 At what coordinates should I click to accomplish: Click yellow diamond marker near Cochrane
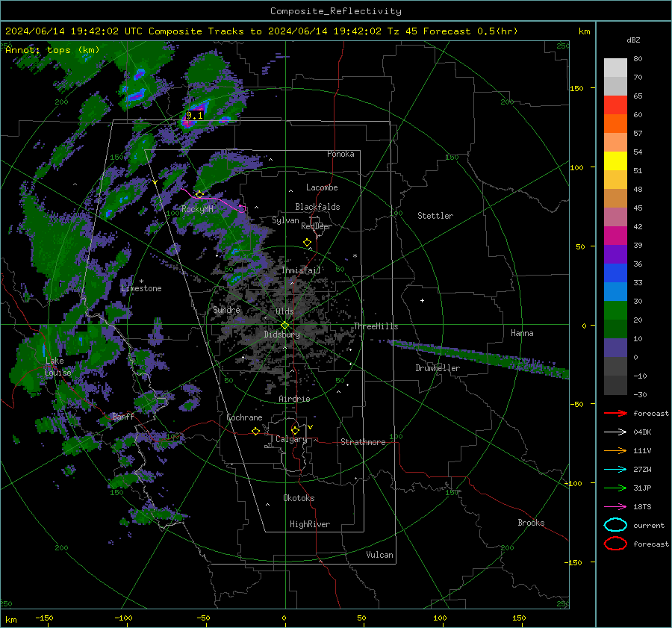click(x=255, y=432)
